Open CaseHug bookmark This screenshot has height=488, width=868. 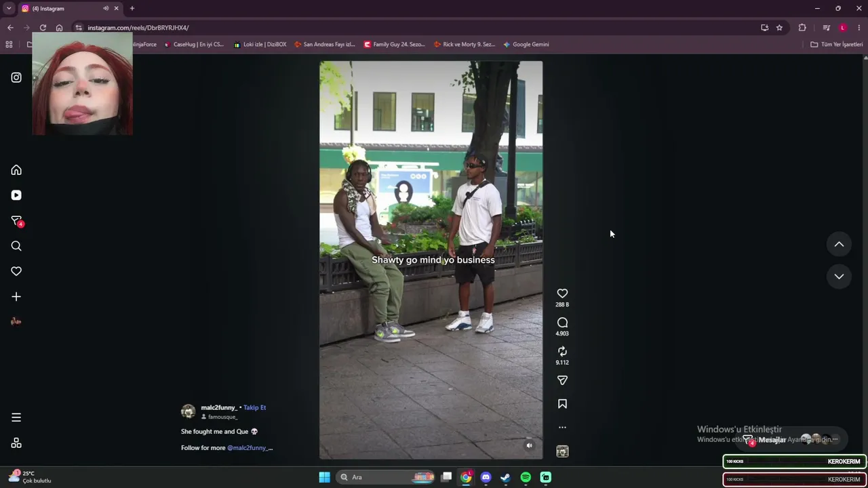click(x=193, y=45)
